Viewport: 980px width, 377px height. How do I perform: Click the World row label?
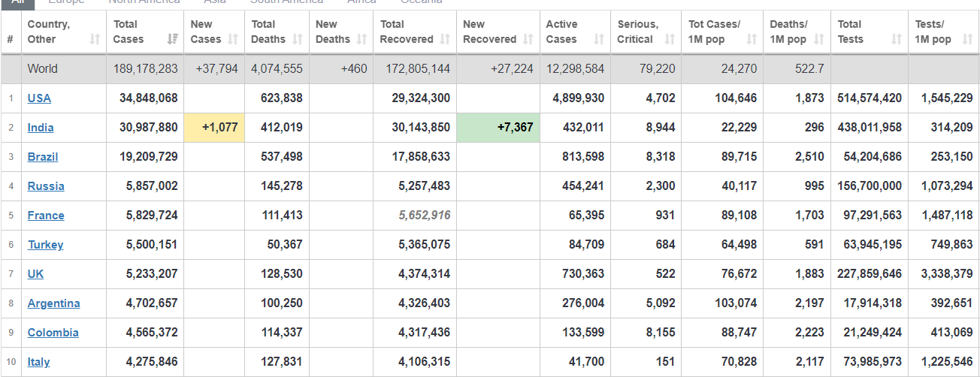(43, 68)
